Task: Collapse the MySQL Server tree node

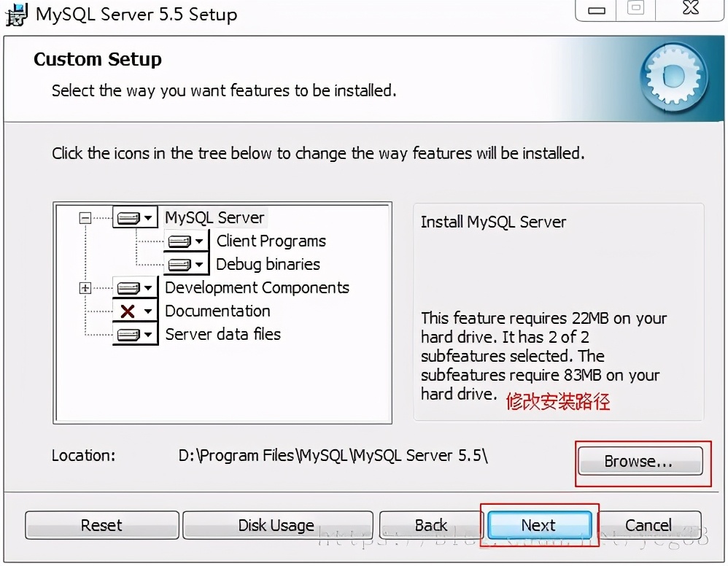Action: point(85,218)
